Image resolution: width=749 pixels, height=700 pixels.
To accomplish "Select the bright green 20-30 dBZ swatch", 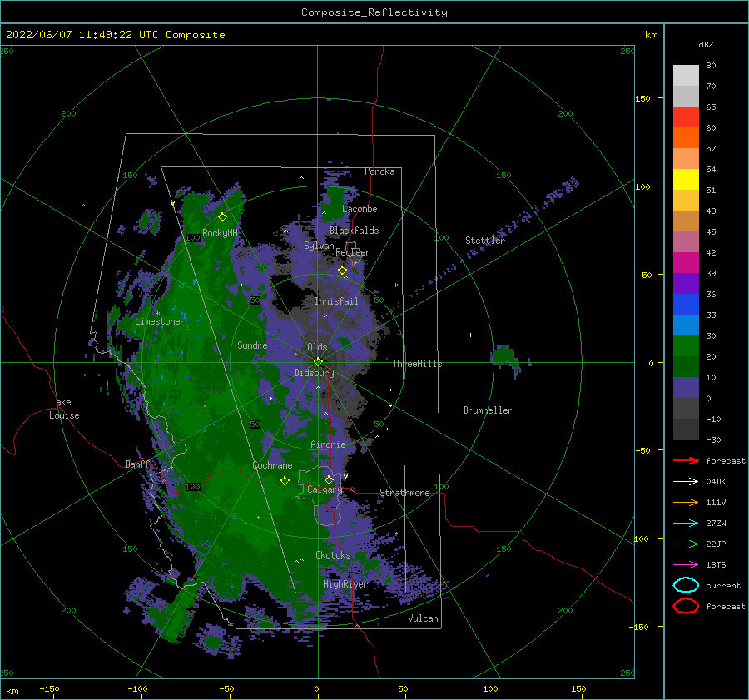I will (686, 345).
